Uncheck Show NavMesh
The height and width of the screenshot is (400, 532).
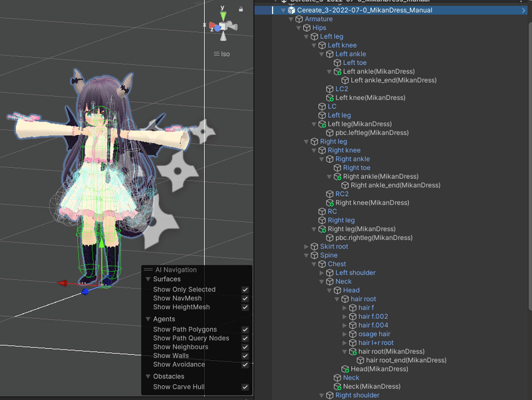(x=245, y=298)
